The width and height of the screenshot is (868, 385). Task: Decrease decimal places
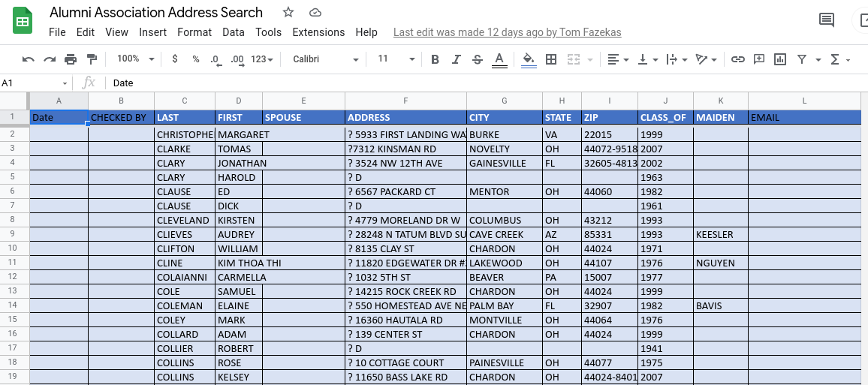[x=216, y=60]
